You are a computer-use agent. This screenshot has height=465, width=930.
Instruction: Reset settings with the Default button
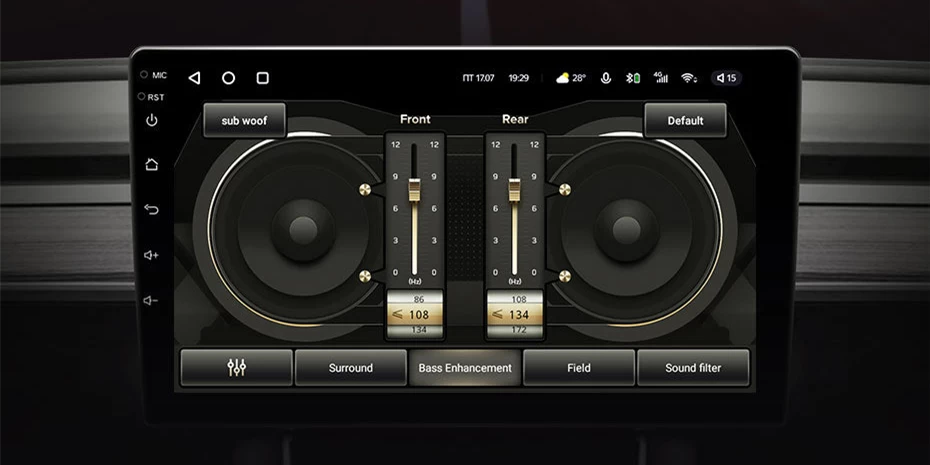click(685, 120)
